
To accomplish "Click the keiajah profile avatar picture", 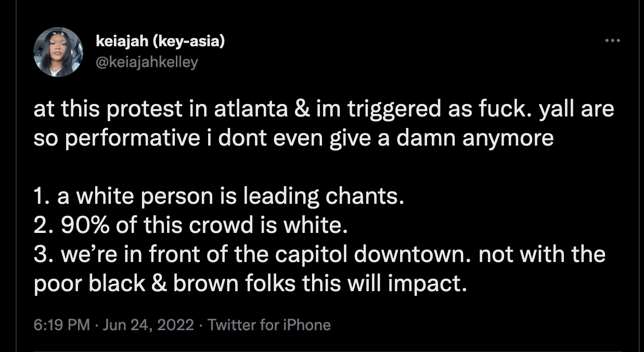I will pos(58,52).
